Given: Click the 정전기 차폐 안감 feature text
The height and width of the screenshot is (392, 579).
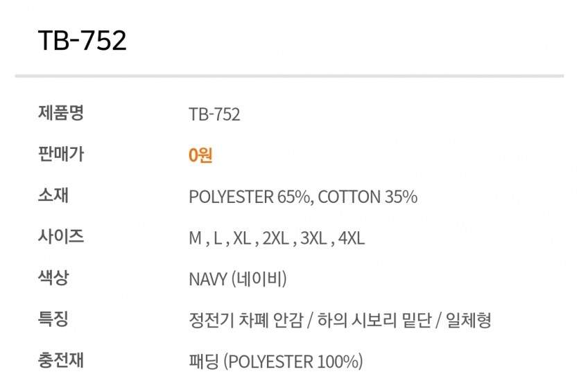Looking at the screenshot, I should coord(244,321).
